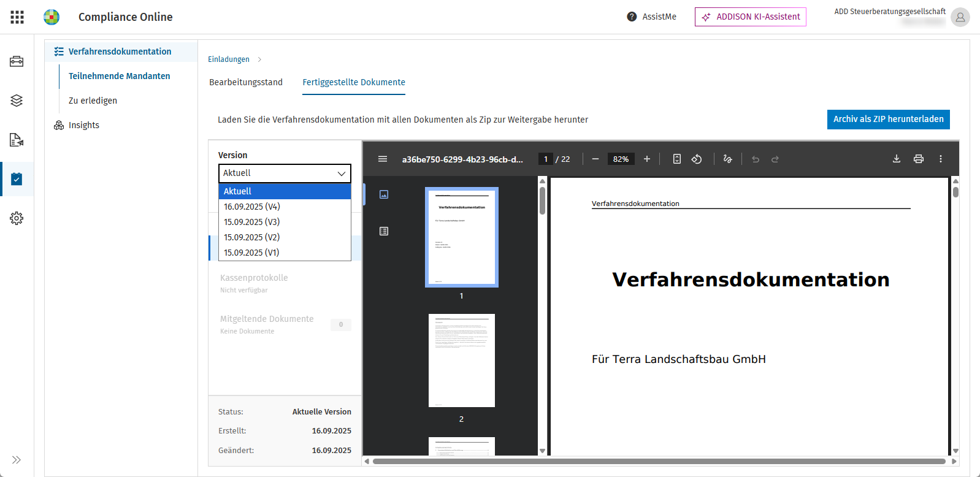Open settings gear in left rail
Viewport: 980px width, 477px height.
(x=17, y=218)
